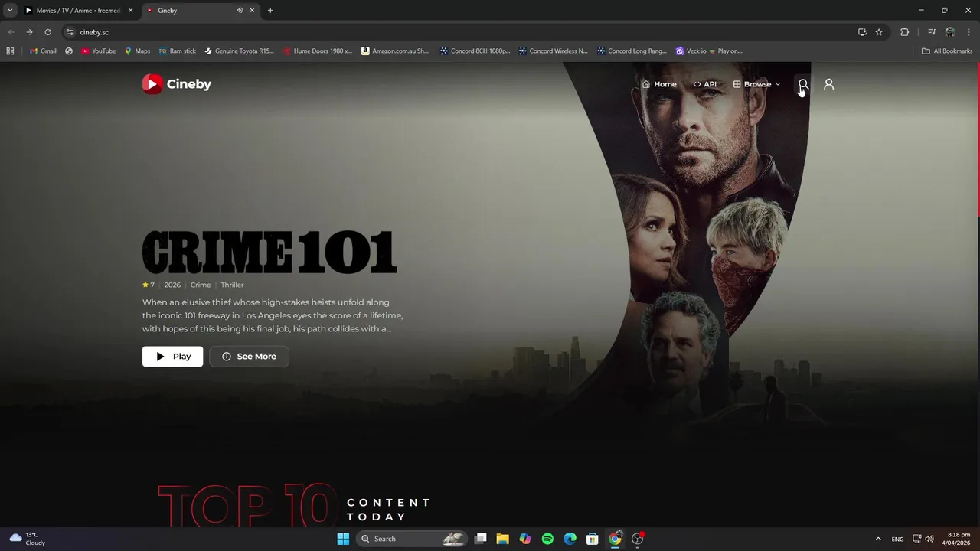
Task: Open the Amazon.com.au bookmark
Action: point(395,51)
